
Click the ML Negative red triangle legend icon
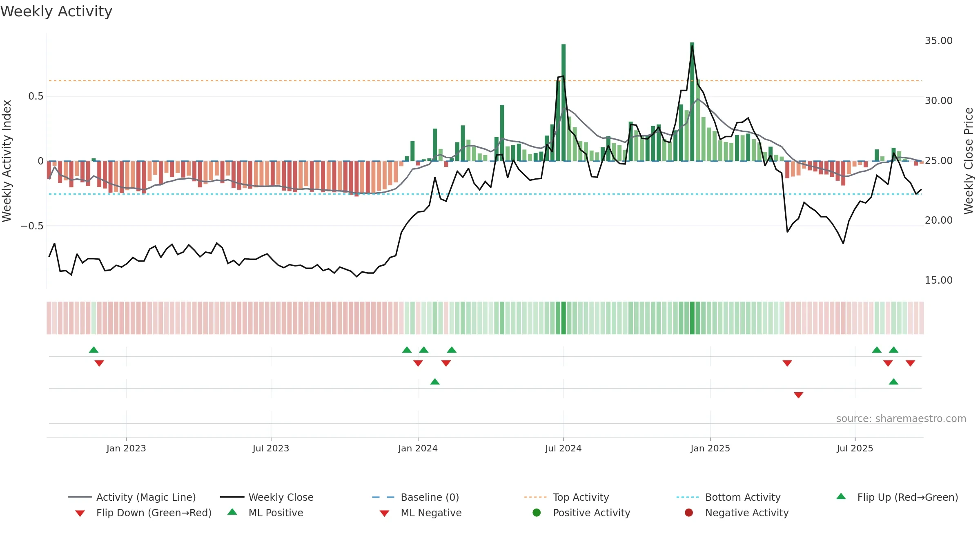[384, 513]
